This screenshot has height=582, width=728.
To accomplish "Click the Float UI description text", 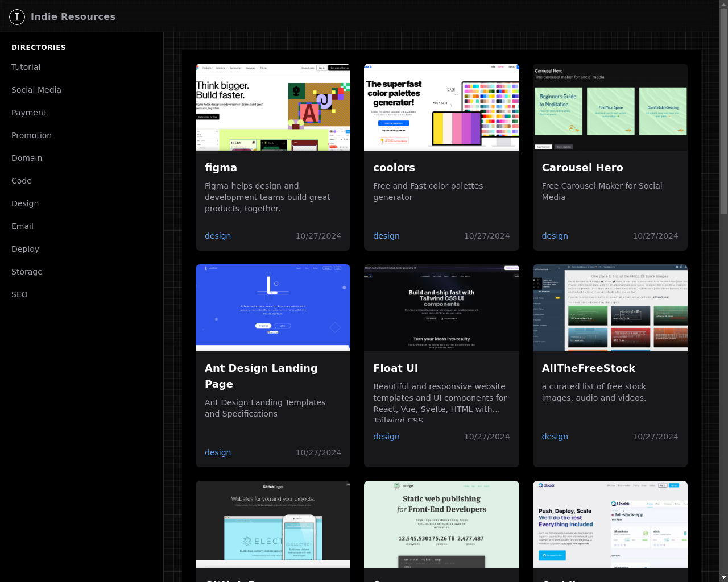I will [x=440, y=404].
